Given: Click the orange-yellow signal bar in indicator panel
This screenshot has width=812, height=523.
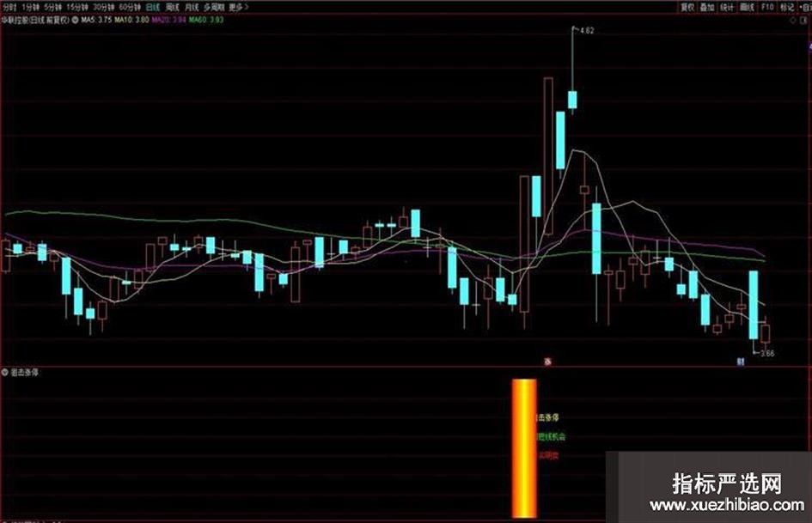Looking at the screenshot, I should tap(524, 448).
